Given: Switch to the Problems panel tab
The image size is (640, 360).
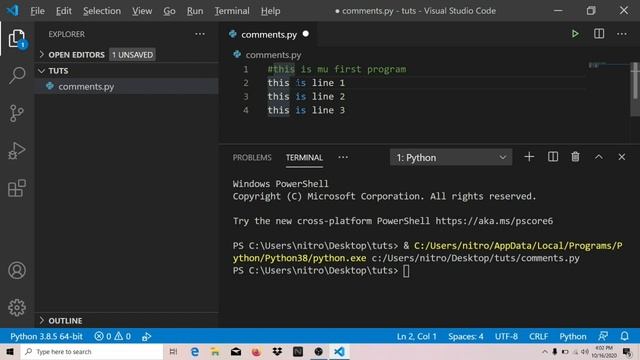Looking at the screenshot, I should pos(252,157).
